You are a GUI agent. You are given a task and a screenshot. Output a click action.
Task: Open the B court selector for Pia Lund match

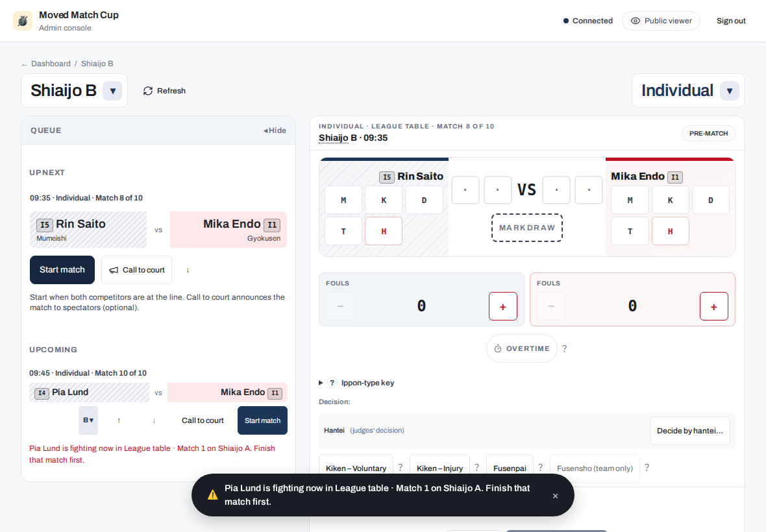pyautogui.click(x=88, y=420)
